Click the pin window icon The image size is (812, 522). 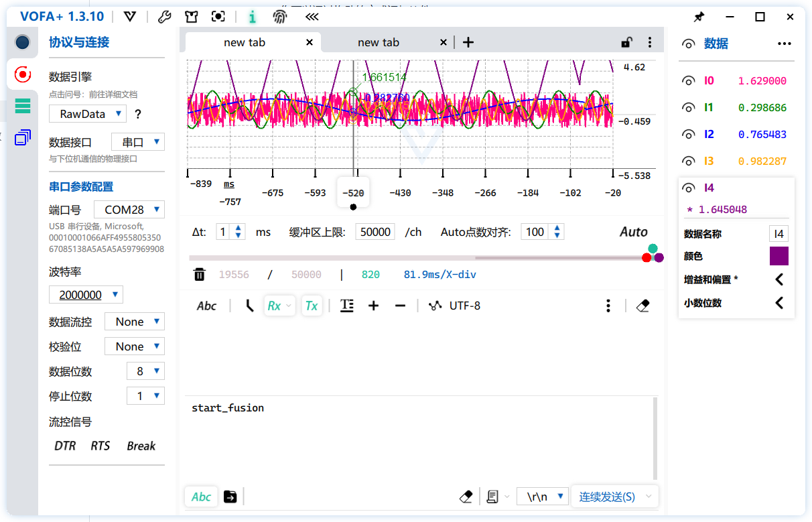699,17
